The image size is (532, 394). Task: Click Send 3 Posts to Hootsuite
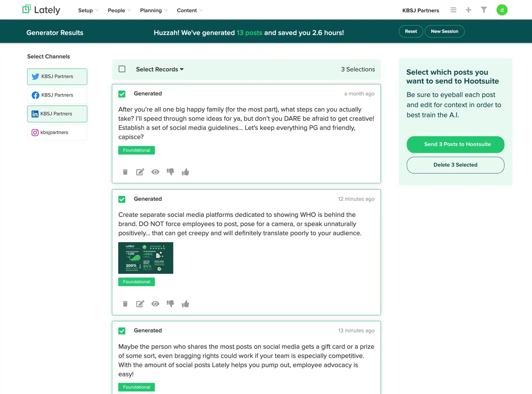point(455,144)
